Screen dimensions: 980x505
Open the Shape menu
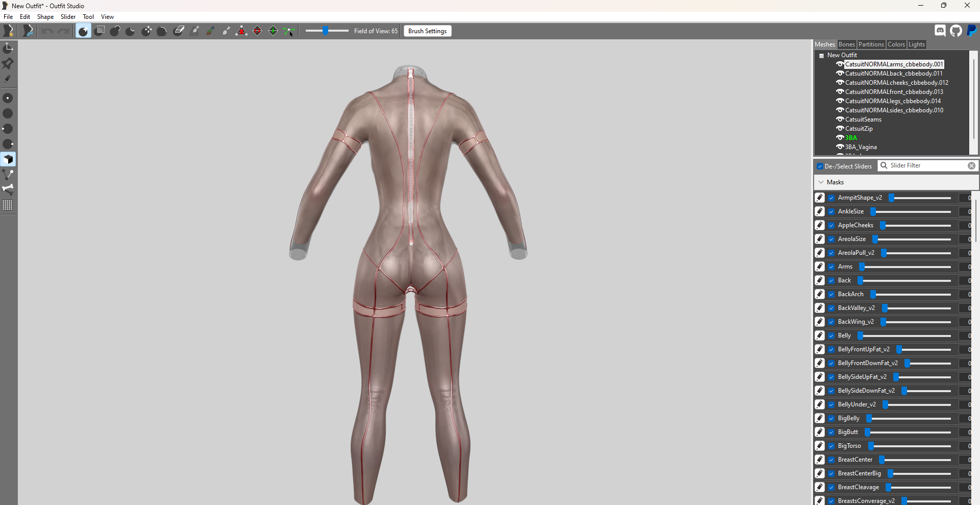(45, 17)
